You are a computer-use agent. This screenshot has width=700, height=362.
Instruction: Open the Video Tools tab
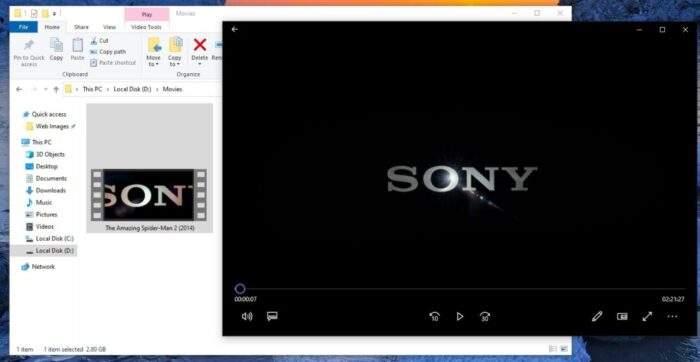coord(146,27)
